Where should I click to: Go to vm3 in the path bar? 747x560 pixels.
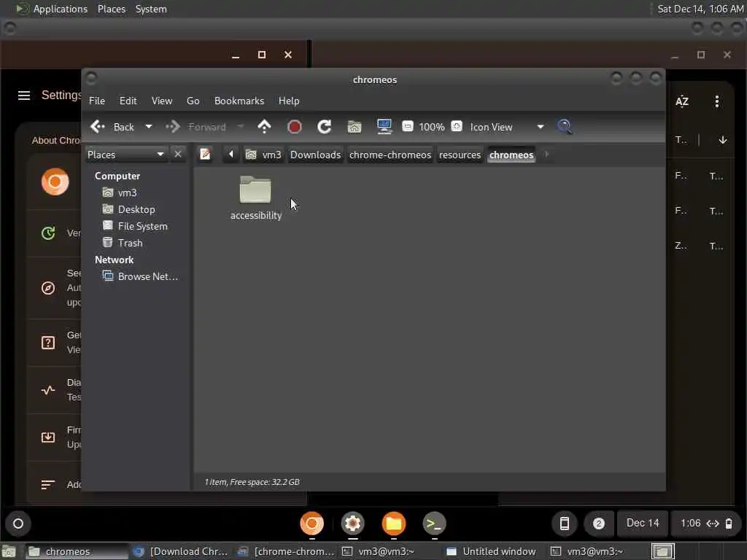tap(263, 155)
